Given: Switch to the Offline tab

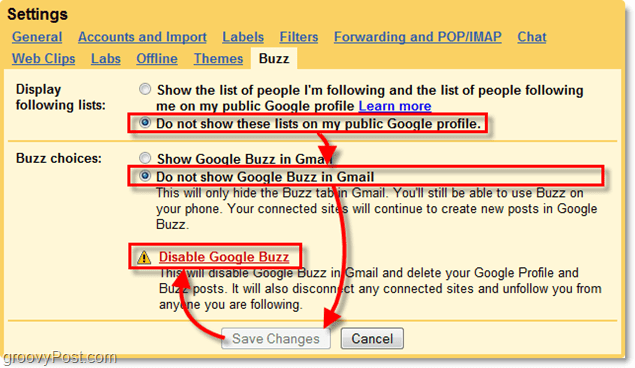Looking at the screenshot, I should point(157,59).
